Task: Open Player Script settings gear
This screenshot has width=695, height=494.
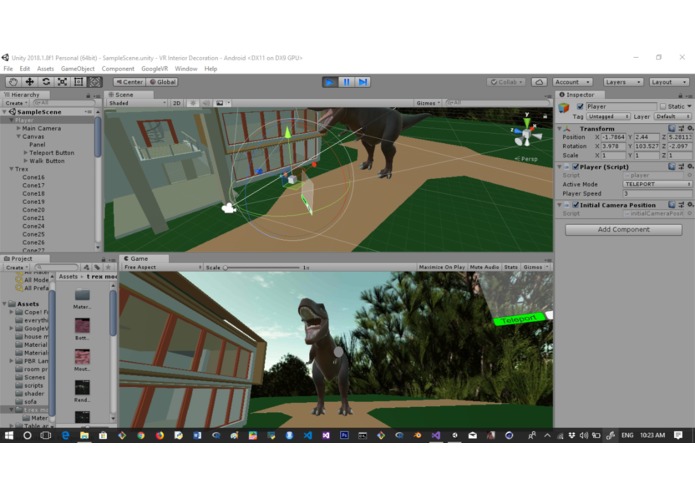Action: coord(690,167)
